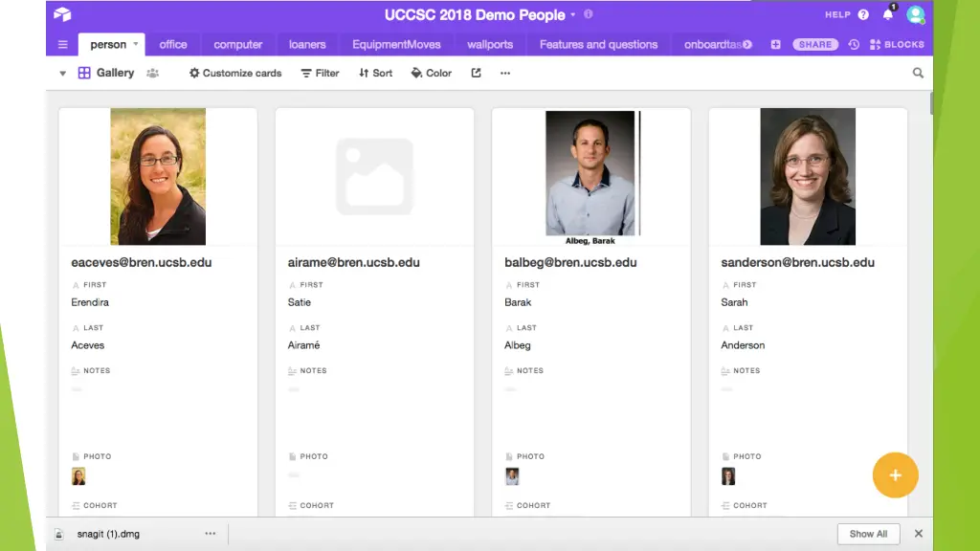This screenshot has height=551, width=980.
Task: Open Erendira Aceves cover photo
Action: [158, 176]
